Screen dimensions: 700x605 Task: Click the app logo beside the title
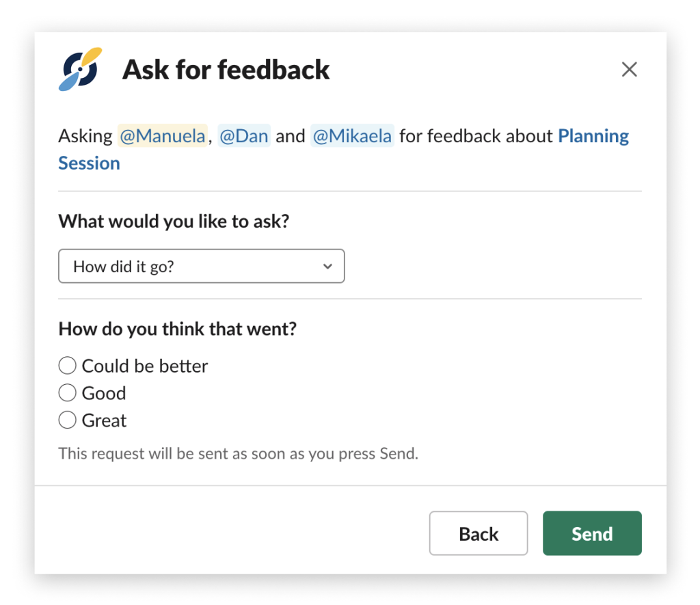click(x=81, y=69)
